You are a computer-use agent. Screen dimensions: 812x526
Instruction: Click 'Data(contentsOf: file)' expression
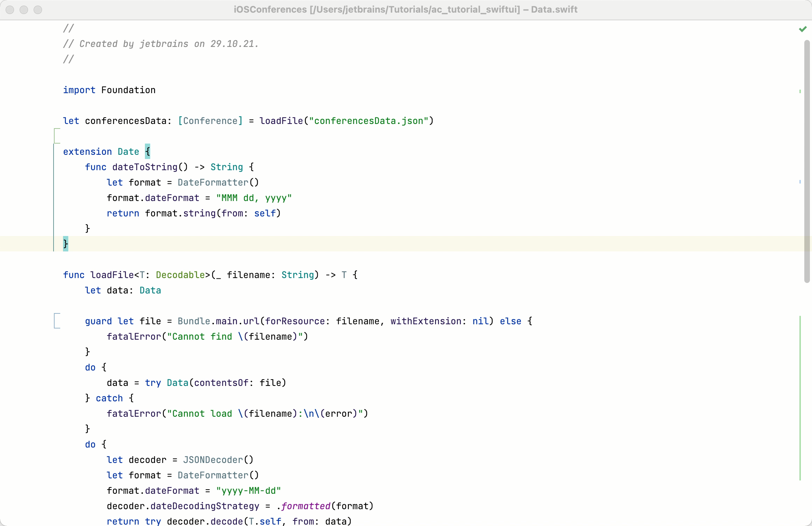click(226, 383)
